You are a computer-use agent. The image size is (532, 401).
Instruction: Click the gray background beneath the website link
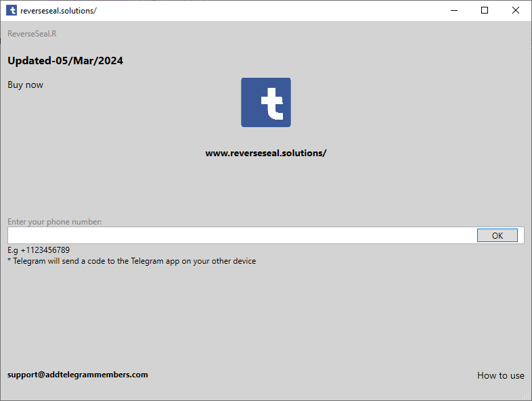(265, 187)
